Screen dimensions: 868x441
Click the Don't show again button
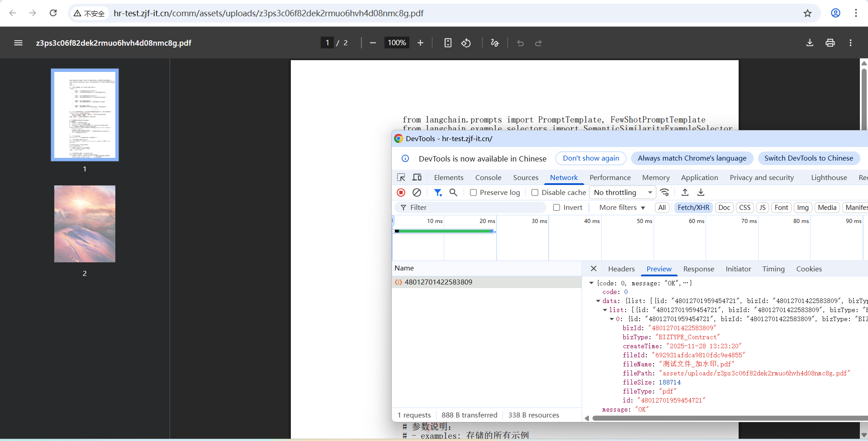click(591, 158)
